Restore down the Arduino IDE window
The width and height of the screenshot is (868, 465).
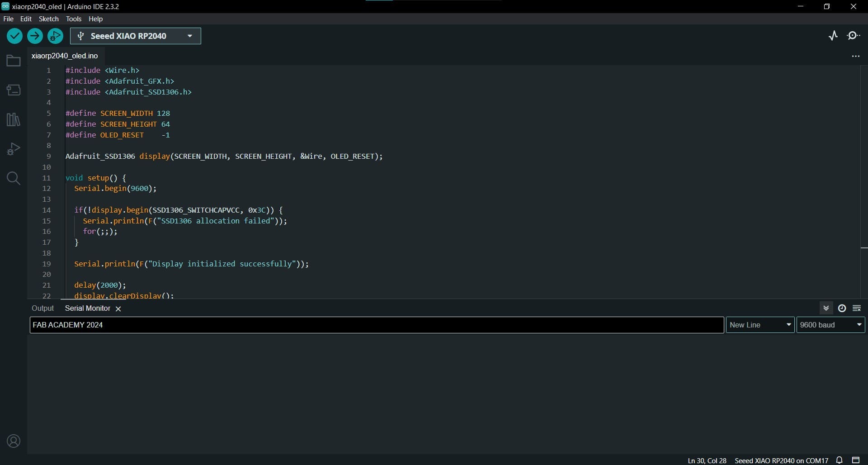coord(827,6)
